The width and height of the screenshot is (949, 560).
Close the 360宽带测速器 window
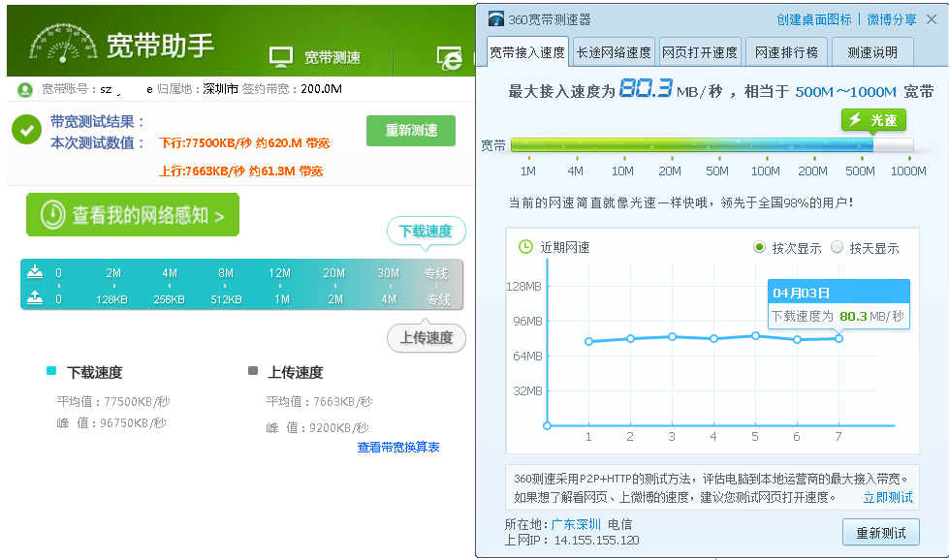(932, 19)
